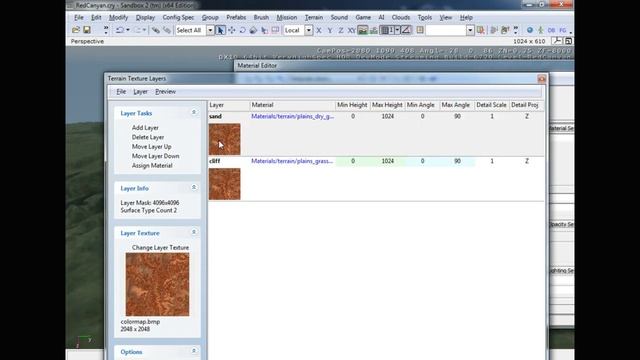
Task: Open the Layer menu in Terrain Texture Layers
Action: click(140, 92)
